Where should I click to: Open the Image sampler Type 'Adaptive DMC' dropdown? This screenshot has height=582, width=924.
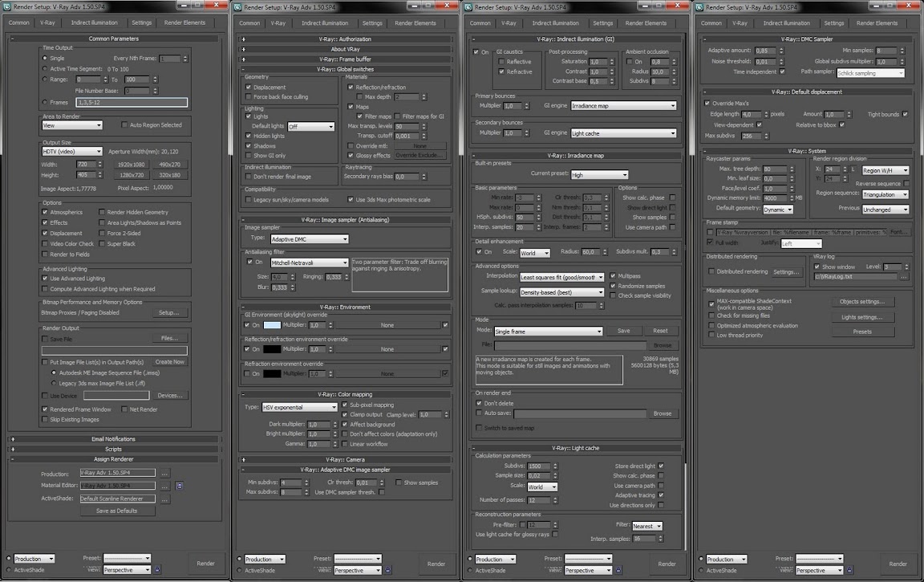[310, 238]
